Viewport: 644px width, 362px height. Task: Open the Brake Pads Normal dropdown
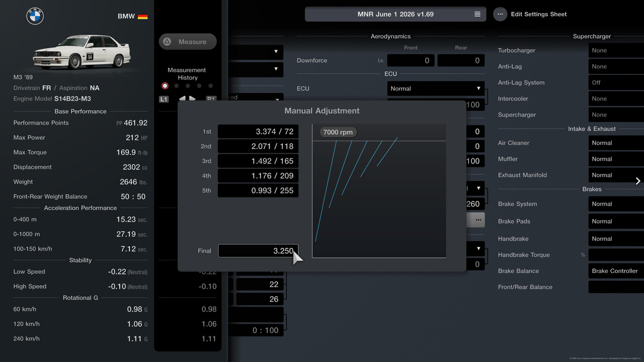coord(616,221)
